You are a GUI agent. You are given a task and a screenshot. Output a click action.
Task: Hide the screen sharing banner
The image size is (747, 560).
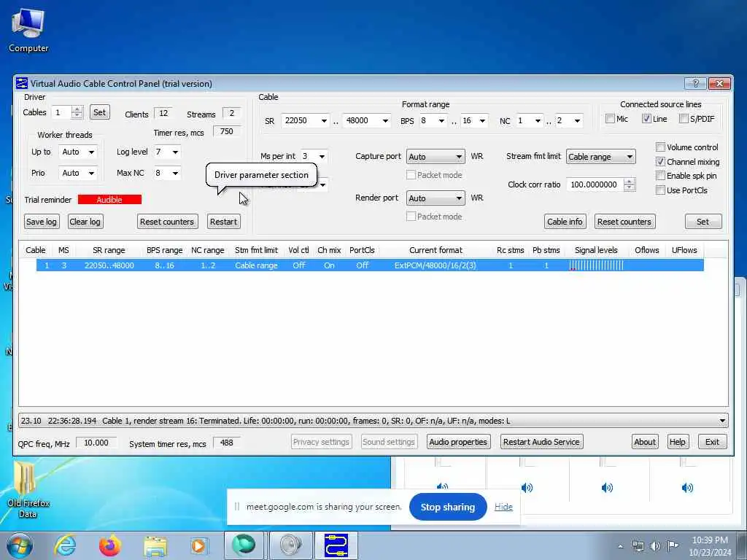pos(503,507)
